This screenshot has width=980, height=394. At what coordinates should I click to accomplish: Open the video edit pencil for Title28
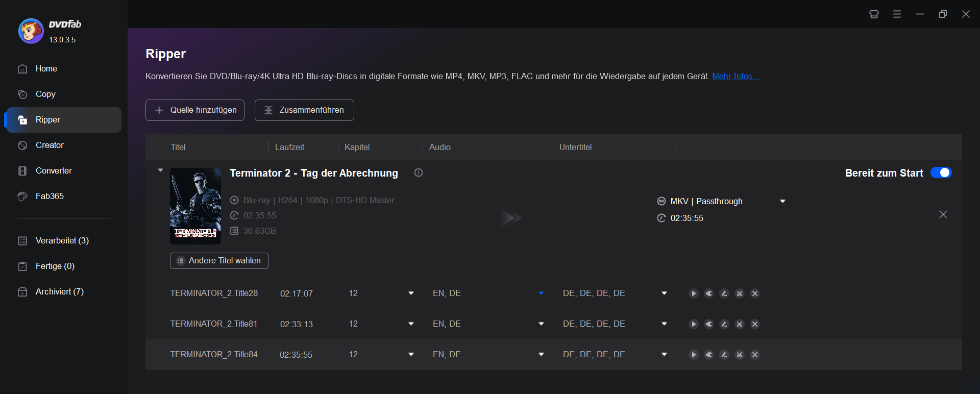[724, 293]
